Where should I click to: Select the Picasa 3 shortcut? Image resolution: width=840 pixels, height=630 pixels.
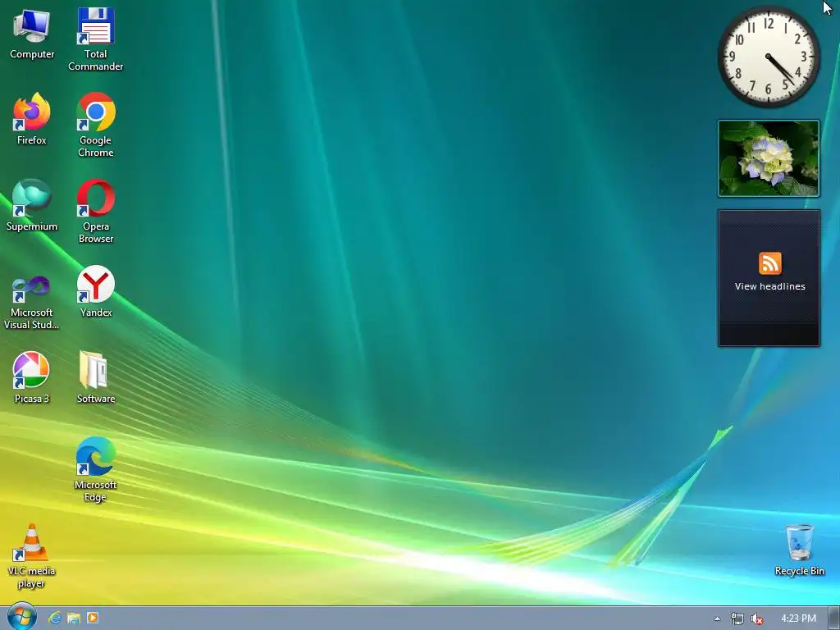32,377
